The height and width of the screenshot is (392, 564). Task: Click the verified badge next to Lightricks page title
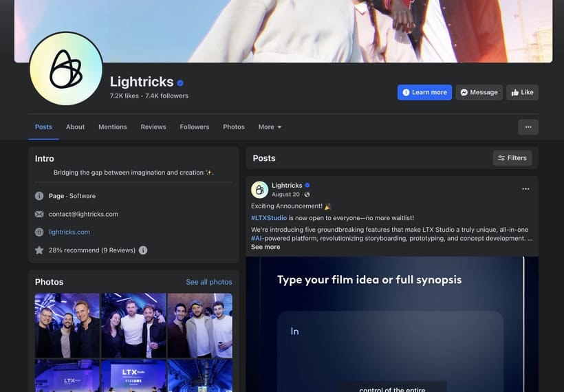point(180,83)
